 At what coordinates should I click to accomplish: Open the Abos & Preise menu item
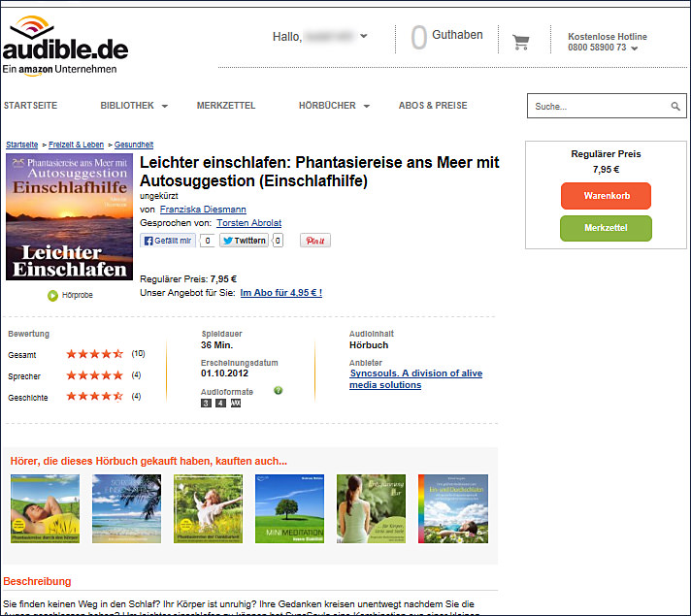433,106
